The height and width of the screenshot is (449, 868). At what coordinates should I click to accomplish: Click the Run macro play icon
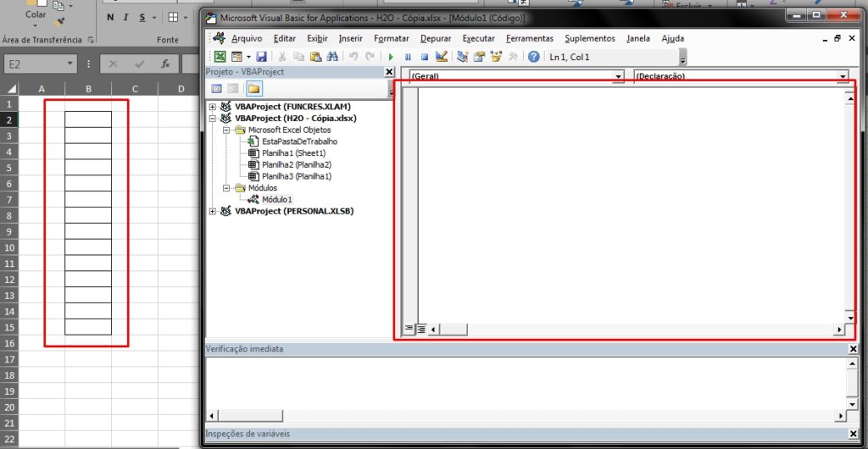392,57
